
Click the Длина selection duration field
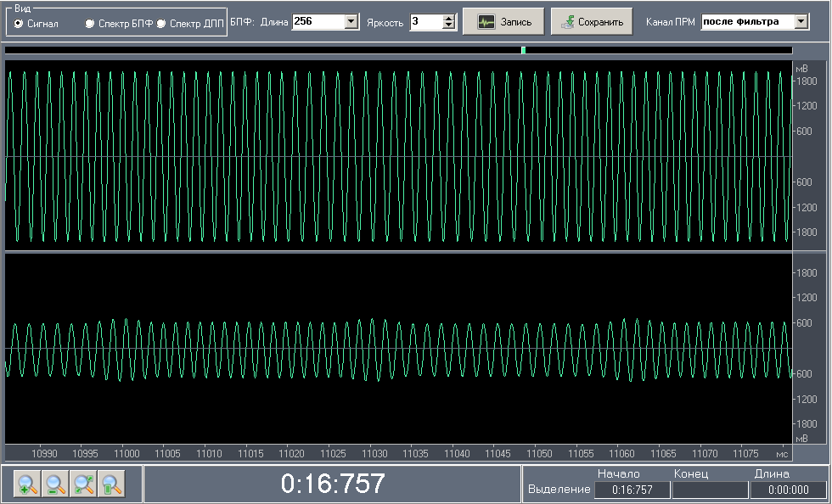(788, 490)
